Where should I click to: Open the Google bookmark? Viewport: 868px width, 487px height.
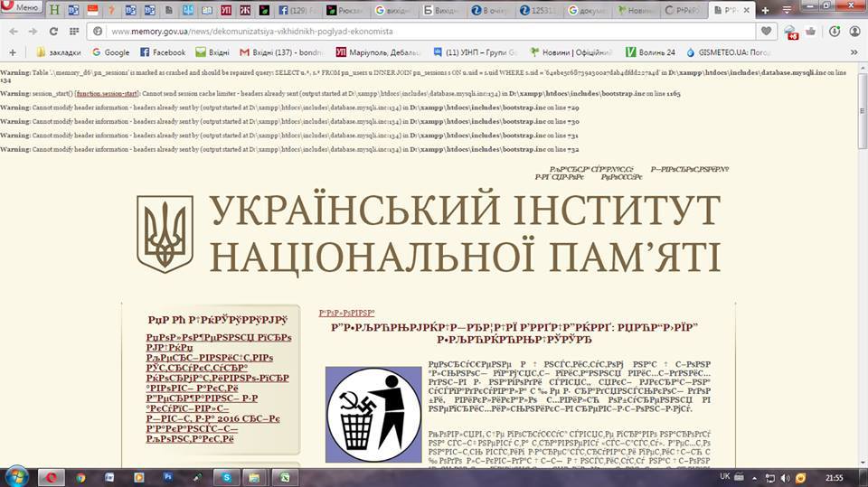110,52
